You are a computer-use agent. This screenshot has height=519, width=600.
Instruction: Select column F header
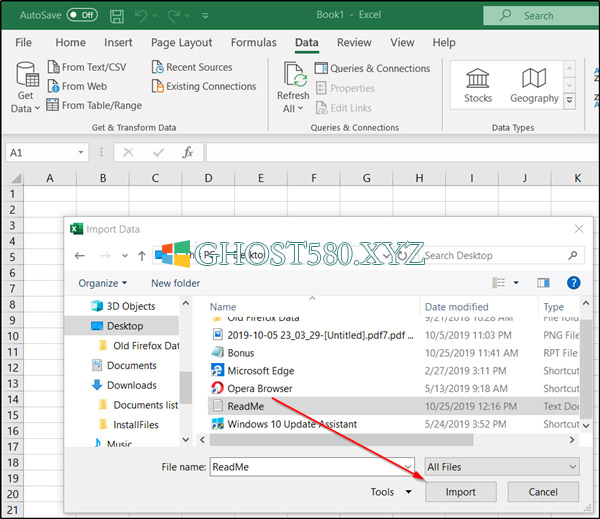coord(314,178)
